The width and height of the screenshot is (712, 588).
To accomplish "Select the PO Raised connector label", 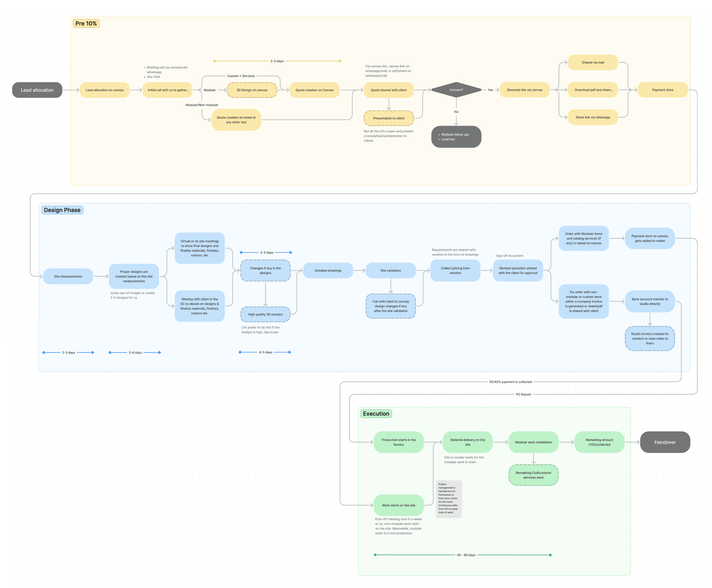I will [x=523, y=394].
